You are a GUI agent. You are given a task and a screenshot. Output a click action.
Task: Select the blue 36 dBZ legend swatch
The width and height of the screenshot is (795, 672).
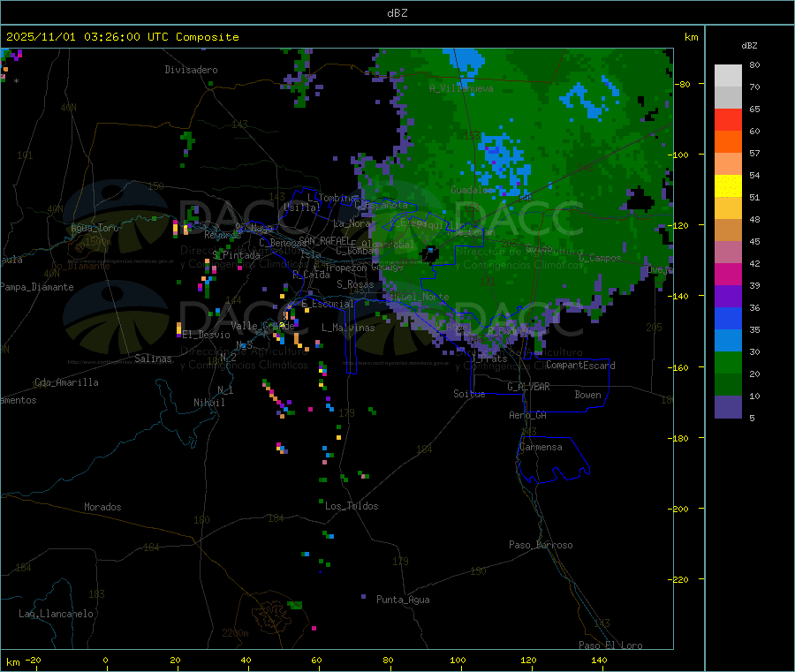[728, 318]
